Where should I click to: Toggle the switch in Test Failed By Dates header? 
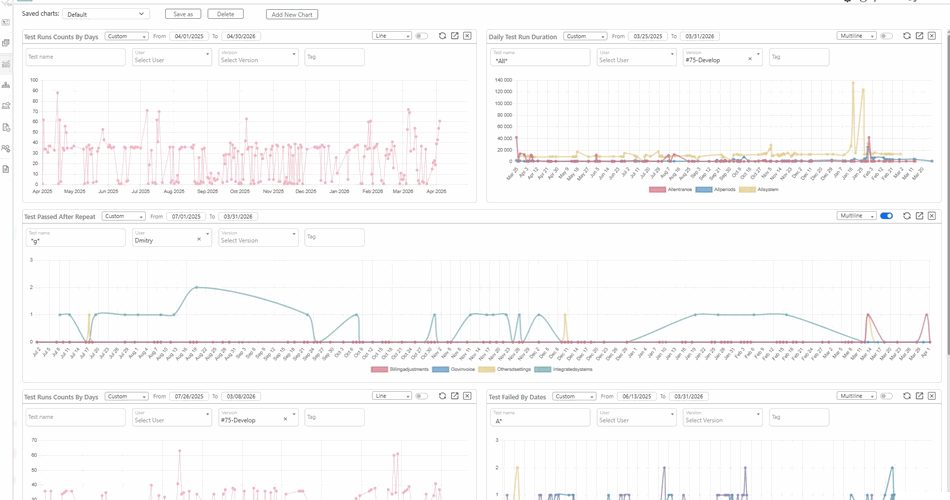(886, 396)
